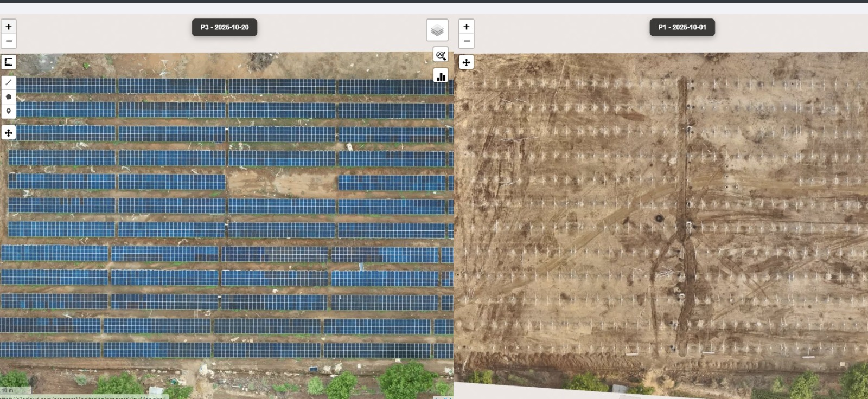
Task: Zoom out on the left map
Action: (9, 41)
